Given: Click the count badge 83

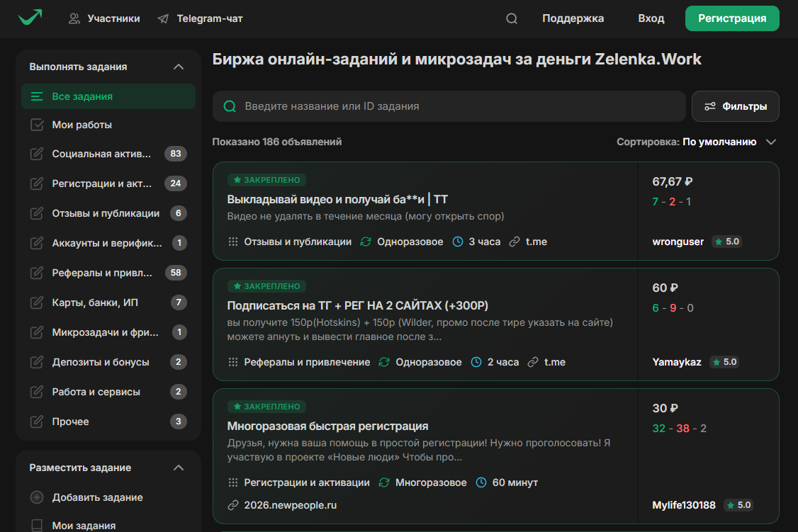Looking at the screenshot, I should click(x=176, y=154).
